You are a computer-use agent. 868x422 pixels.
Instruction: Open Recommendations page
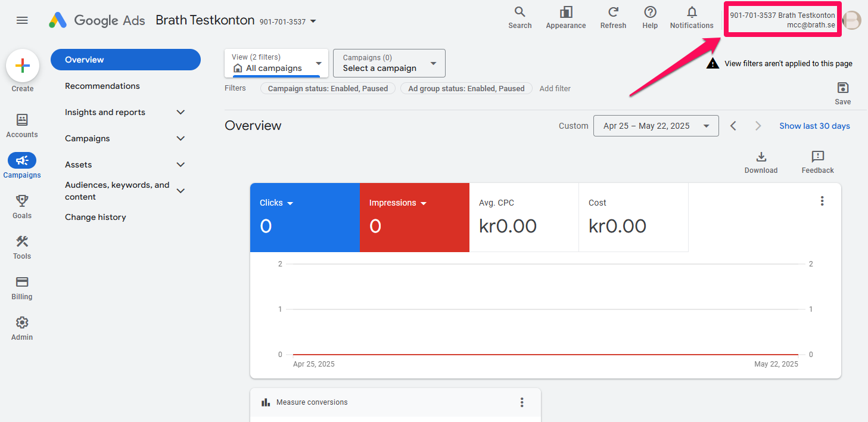[x=102, y=86]
